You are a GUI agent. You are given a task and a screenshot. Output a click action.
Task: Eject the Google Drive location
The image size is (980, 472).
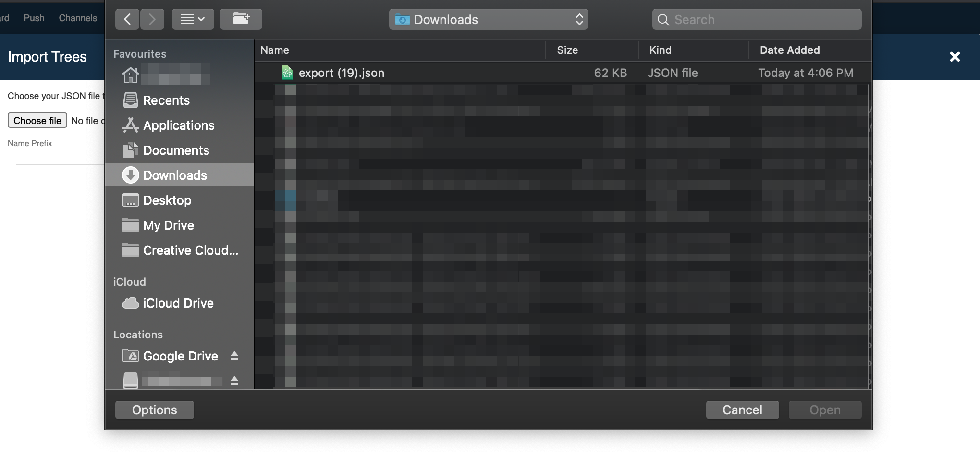coord(234,356)
